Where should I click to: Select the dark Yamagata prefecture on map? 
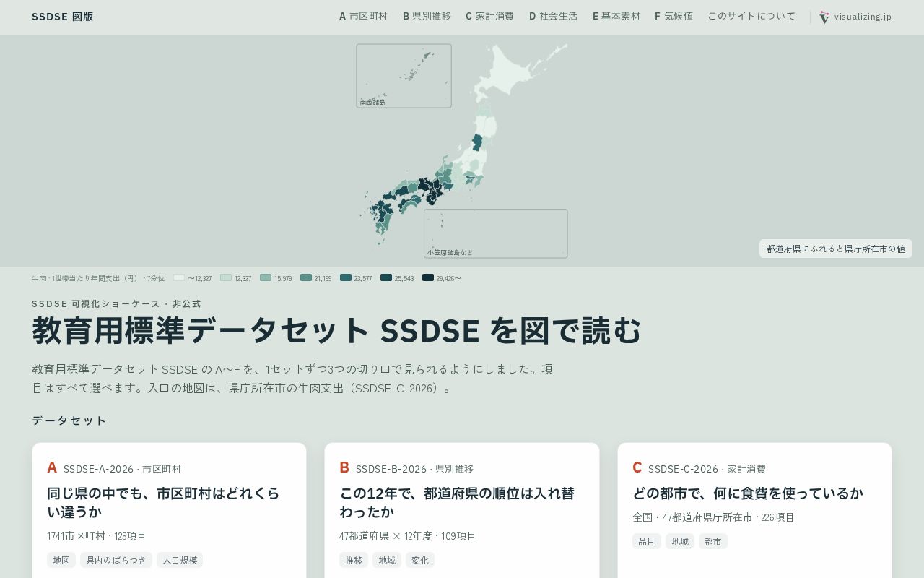tap(477, 141)
